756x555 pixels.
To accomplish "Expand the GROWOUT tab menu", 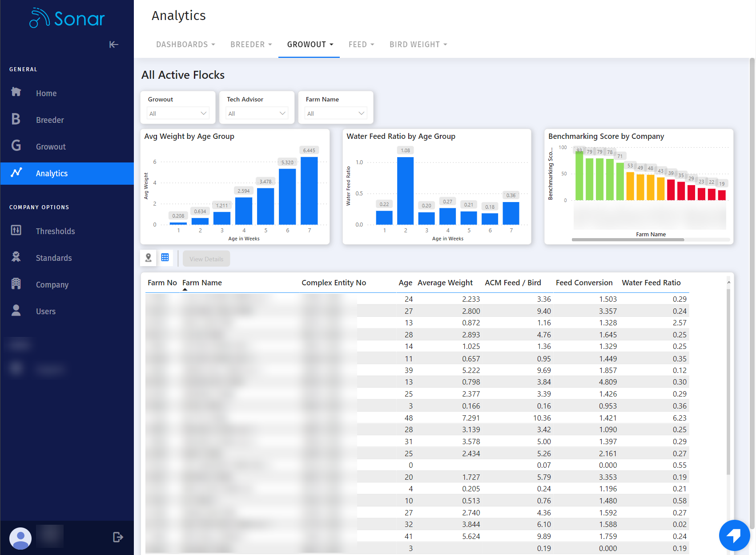I will 310,45.
